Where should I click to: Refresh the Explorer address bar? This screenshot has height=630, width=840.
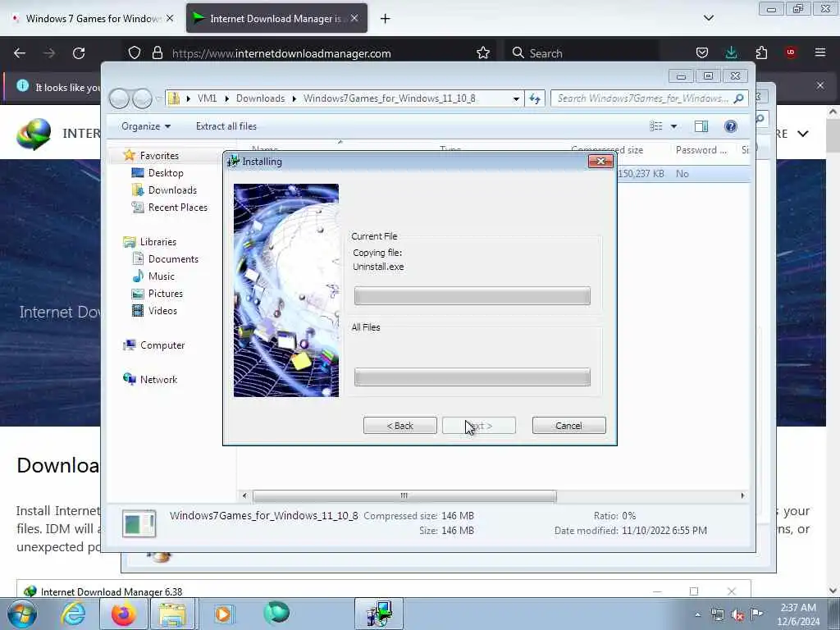[534, 98]
